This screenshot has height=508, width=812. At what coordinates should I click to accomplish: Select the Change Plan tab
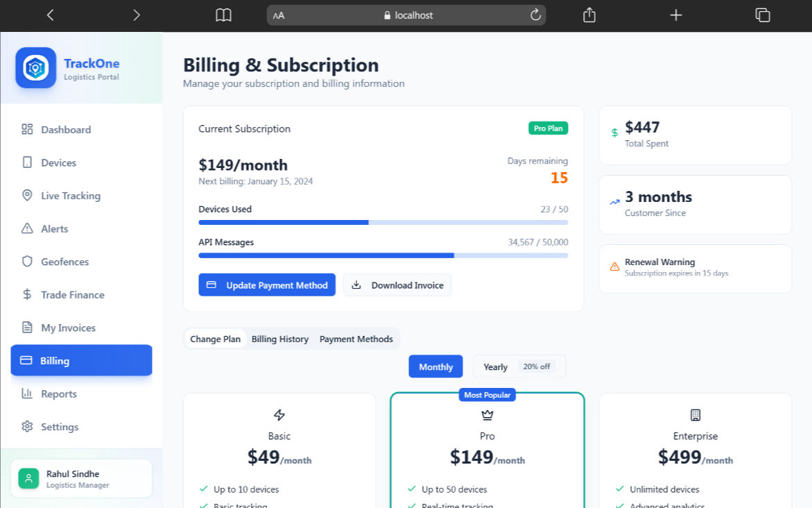click(x=215, y=339)
